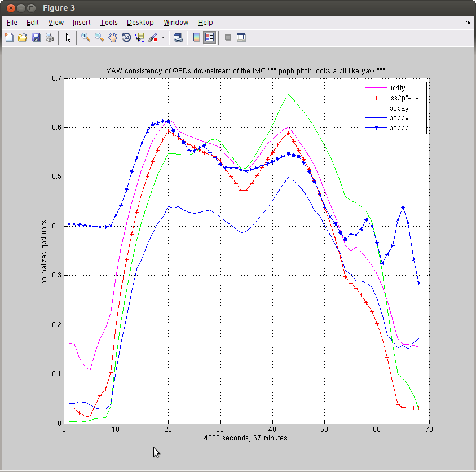Viewport: 476px width, 472px height.
Task: Click the y-axis tick label 0.5
Action: [x=56, y=177]
